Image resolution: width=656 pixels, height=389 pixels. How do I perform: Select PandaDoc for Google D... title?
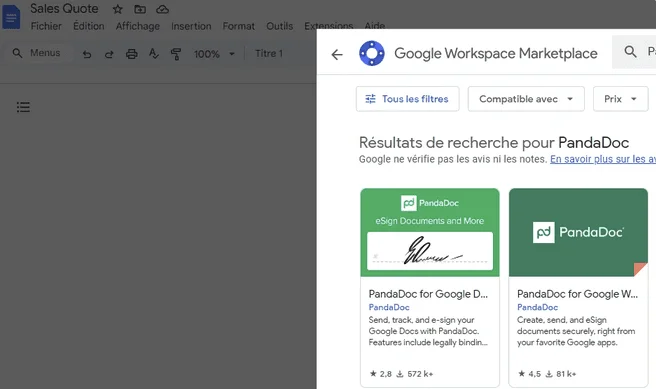pyautogui.click(x=428, y=294)
